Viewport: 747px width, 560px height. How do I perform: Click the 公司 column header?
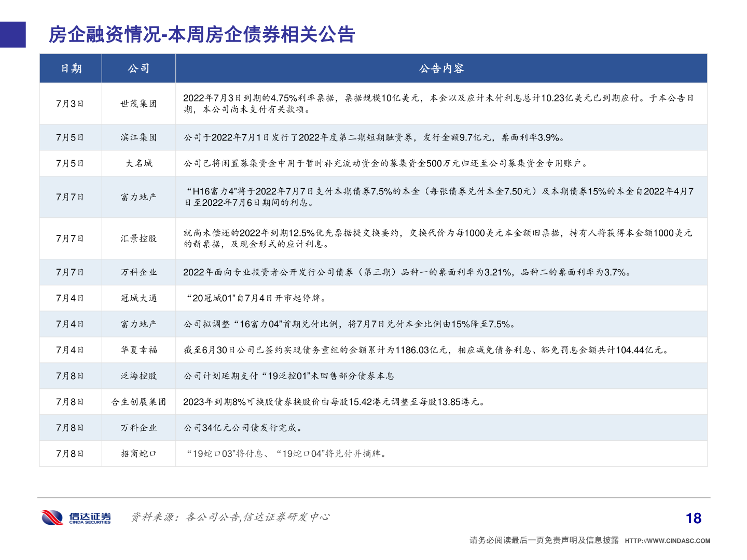tap(139, 68)
